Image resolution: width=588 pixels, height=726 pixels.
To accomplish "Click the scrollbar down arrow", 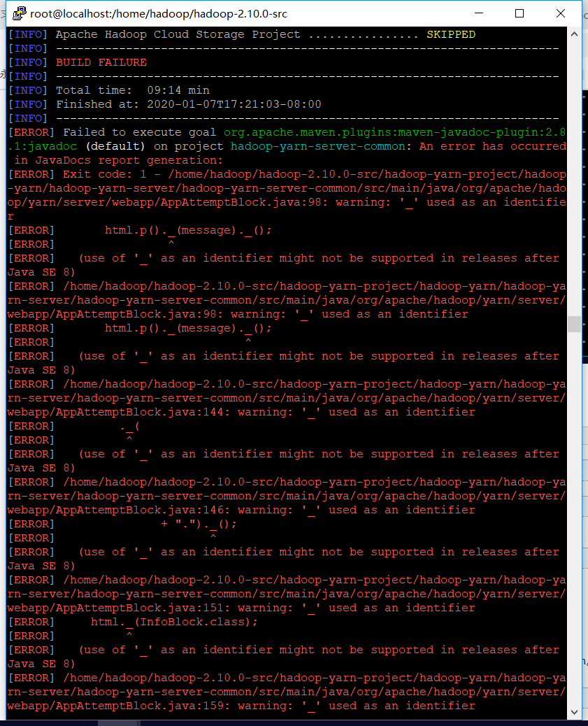I will click(x=574, y=712).
